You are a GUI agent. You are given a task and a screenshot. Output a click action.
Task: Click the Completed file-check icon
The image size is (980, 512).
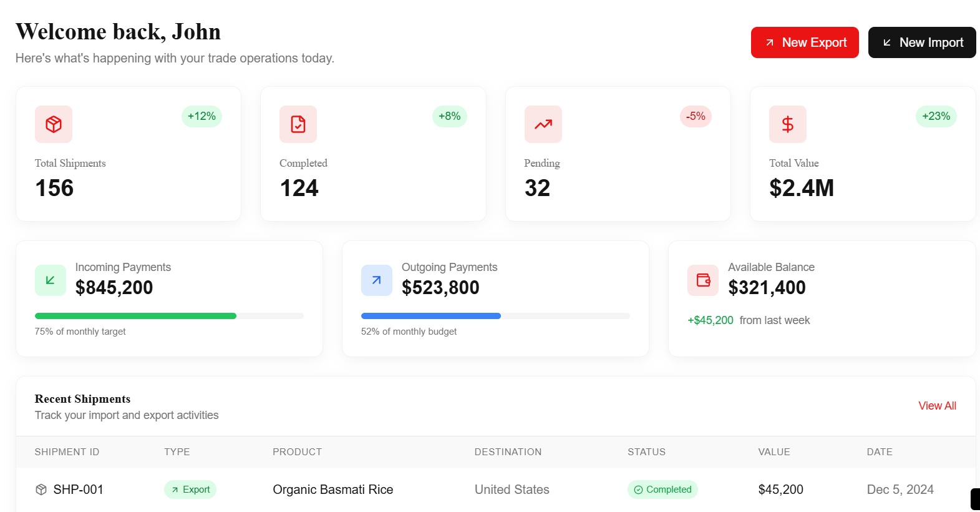[298, 124]
